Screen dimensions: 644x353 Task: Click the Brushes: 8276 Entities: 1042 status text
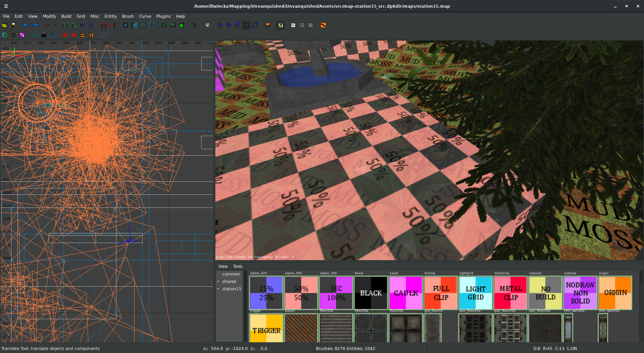345,349
